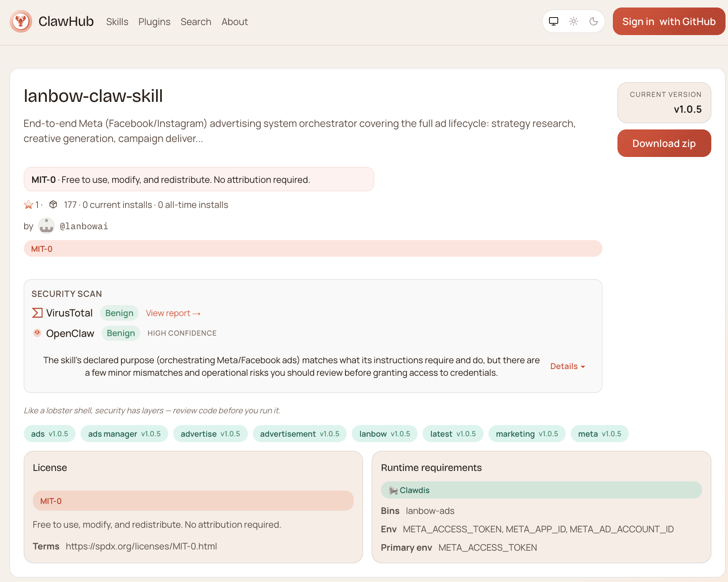View the VirusTotal report

[x=173, y=313]
